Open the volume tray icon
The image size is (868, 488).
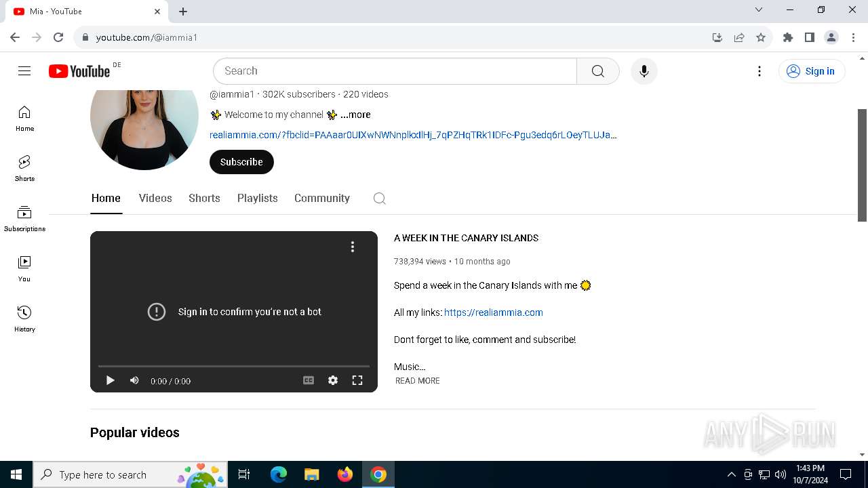pos(781,474)
